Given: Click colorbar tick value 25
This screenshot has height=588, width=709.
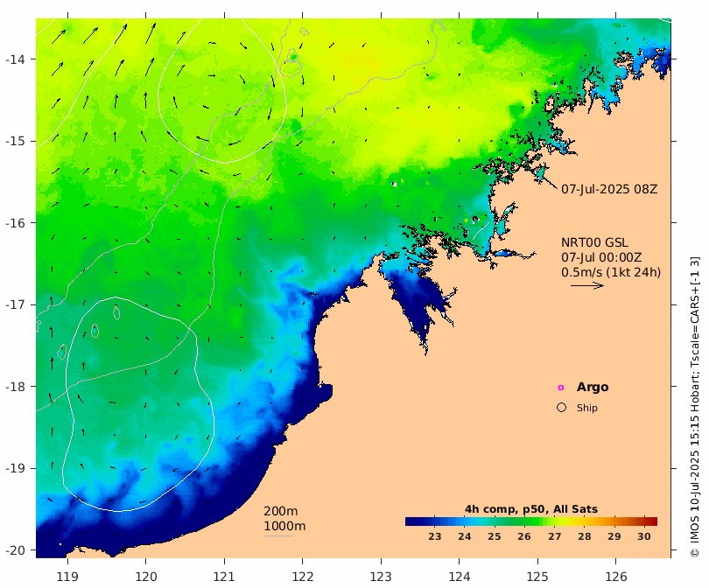Looking at the screenshot, I should click(x=495, y=536).
